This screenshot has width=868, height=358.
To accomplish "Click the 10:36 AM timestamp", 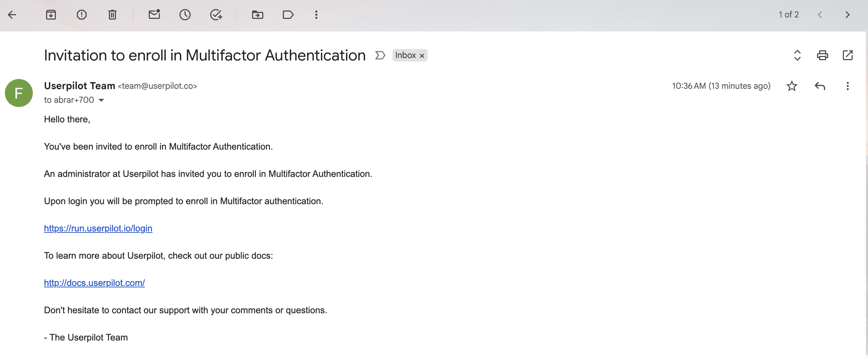I will pos(721,86).
